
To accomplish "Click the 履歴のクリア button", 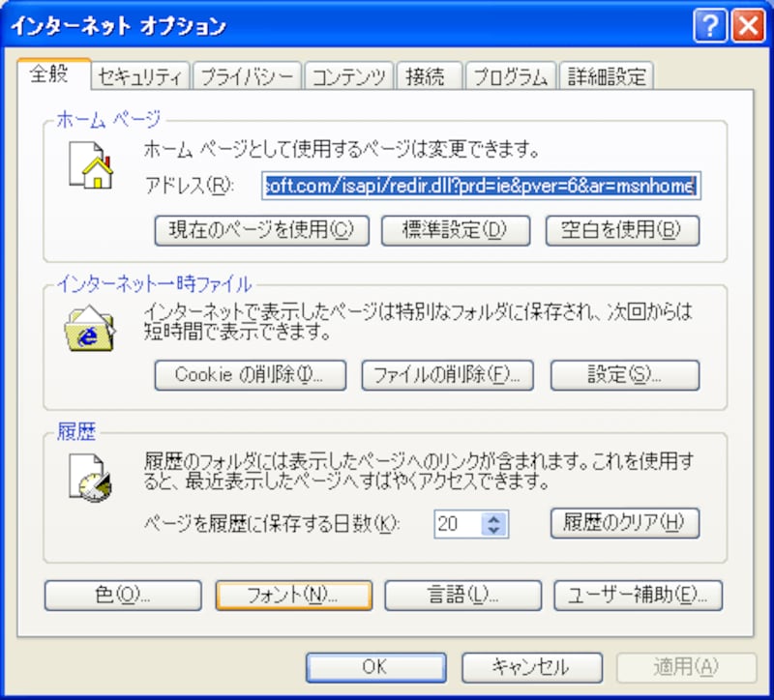I will (624, 523).
